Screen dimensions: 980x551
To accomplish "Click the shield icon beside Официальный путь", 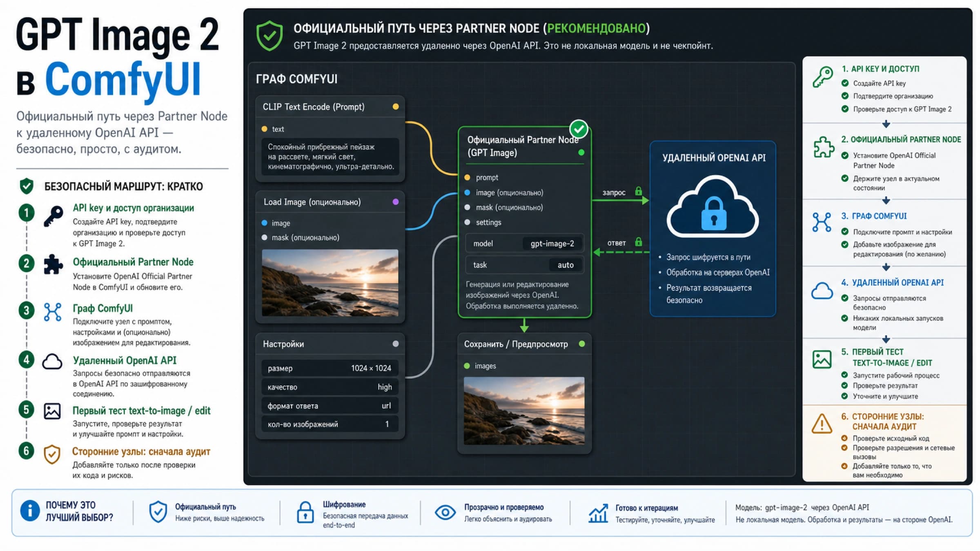I will coord(158,512).
